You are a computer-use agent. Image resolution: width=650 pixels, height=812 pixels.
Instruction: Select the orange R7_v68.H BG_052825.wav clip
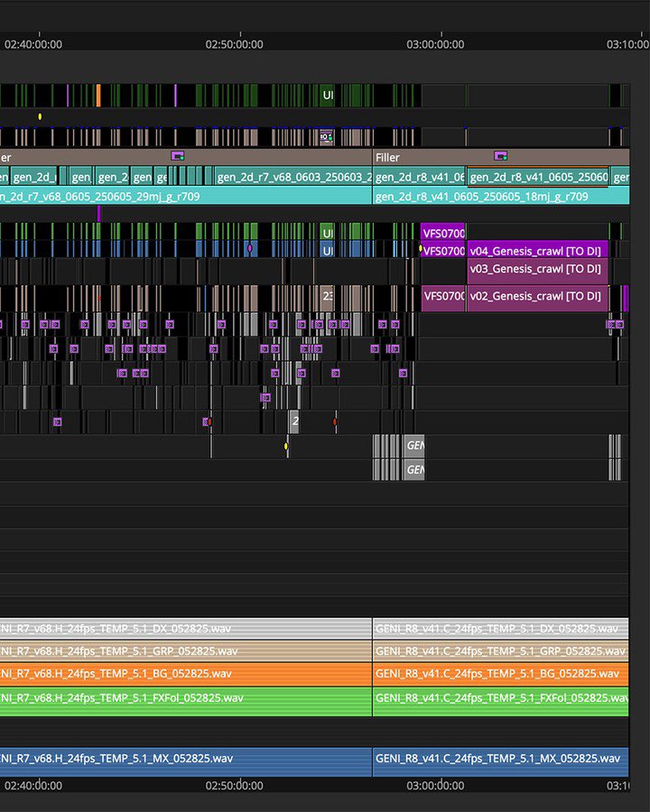186,674
